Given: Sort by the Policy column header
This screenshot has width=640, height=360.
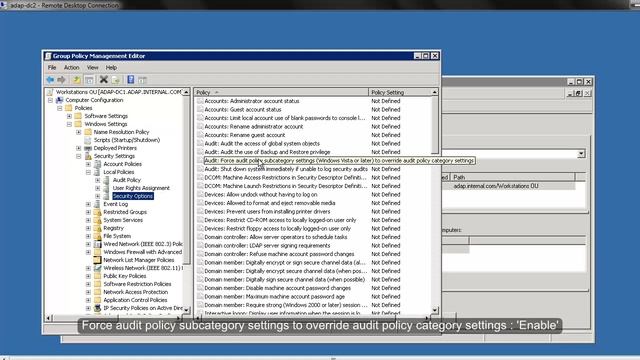Looking at the screenshot, I should tap(281, 92).
